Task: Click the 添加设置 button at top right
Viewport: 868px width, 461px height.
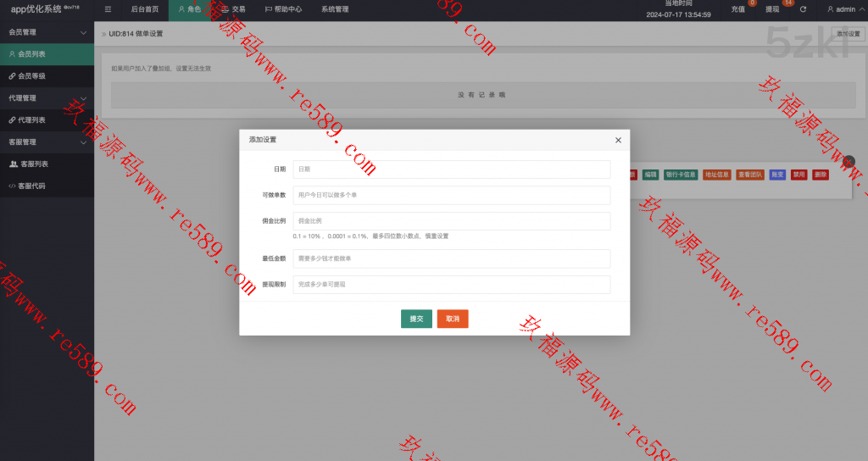Action: click(848, 34)
